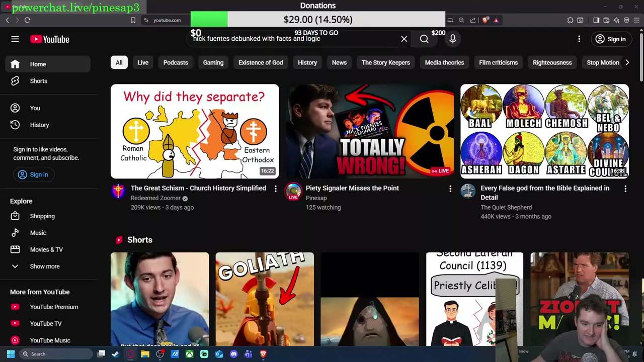Open The Quiet Shepherd channel avatar
Screen dimensions: 644x362
[x=468, y=191]
